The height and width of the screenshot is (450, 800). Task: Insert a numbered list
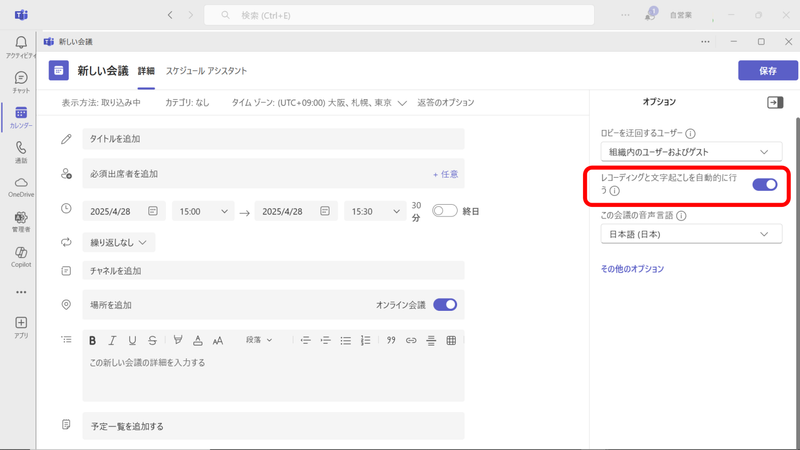pyautogui.click(x=365, y=340)
